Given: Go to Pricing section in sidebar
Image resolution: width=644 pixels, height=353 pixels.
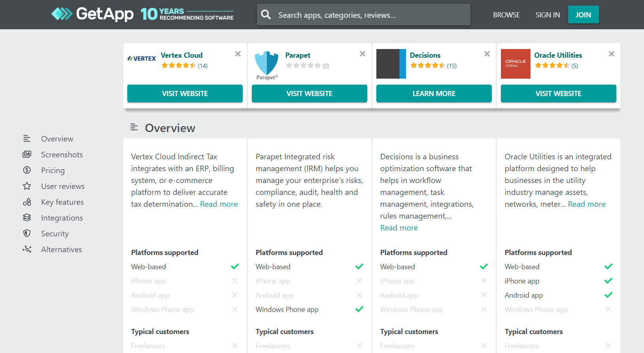Looking at the screenshot, I should click(x=53, y=170).
